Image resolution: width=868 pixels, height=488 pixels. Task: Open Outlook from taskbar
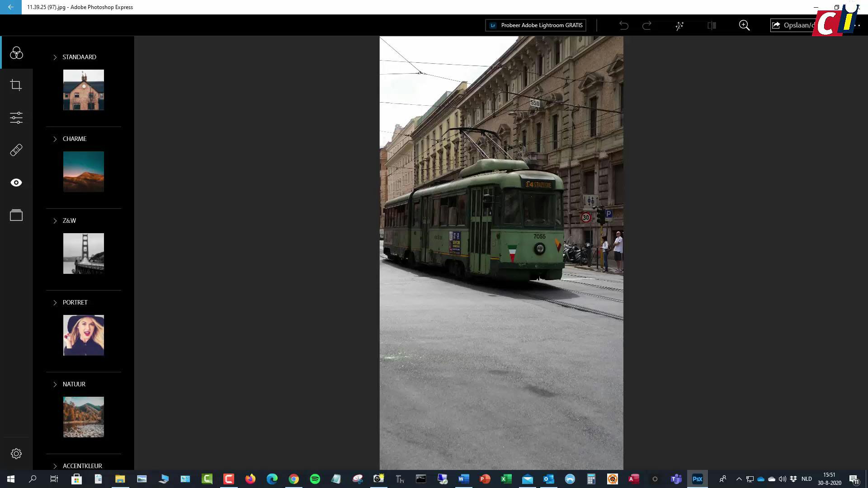click(x=548, y=479)
